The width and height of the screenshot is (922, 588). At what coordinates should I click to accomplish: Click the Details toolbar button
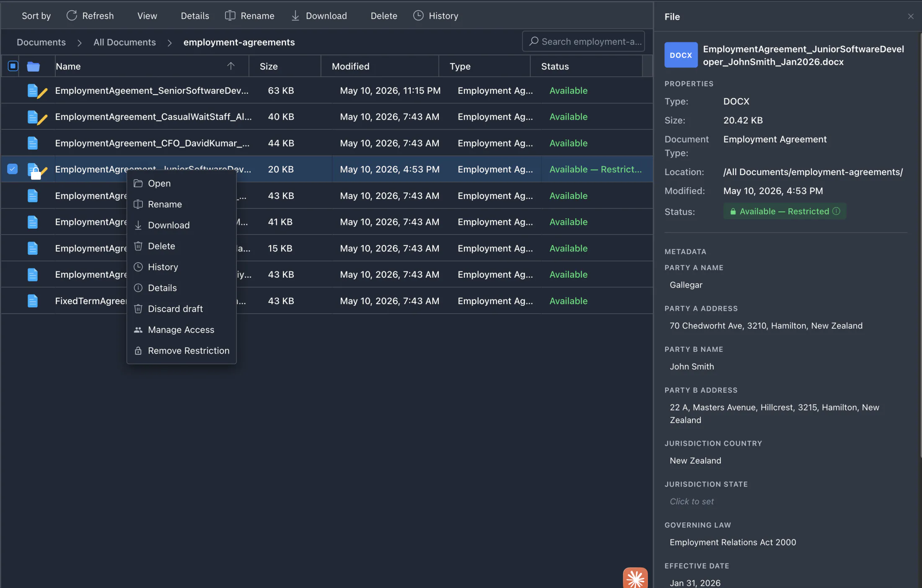pyautogui.click(x=195, y=15)
